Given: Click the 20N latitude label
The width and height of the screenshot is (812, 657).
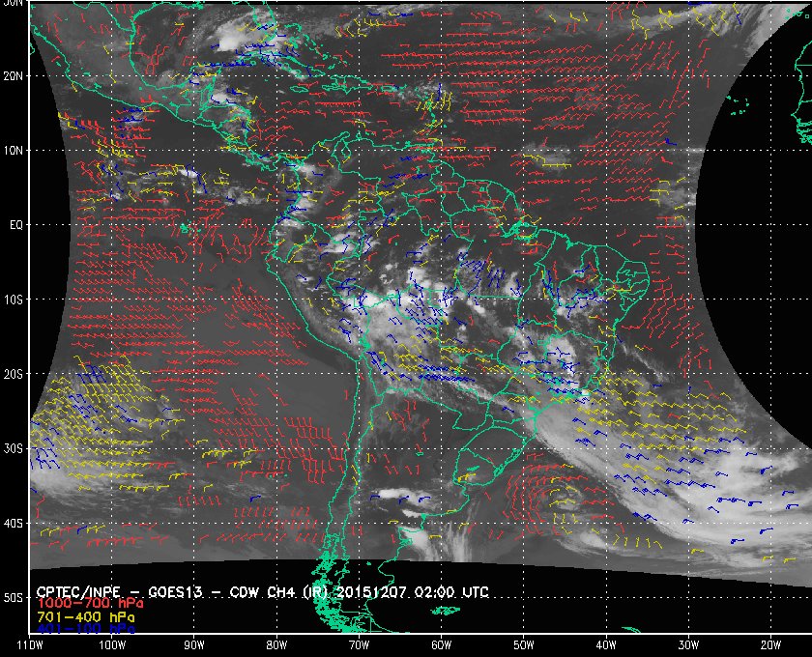Looking at the screenshot, I should pyautogui.click(x=14, y=75).
